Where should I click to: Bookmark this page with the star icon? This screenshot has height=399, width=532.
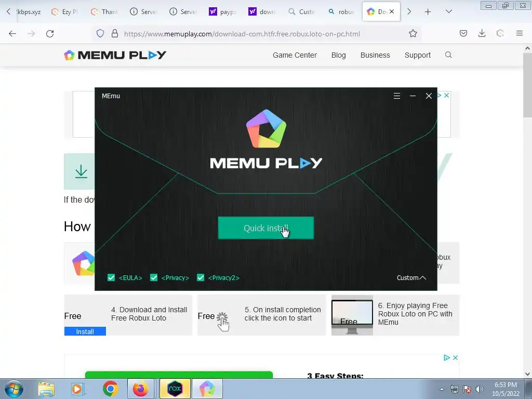click(x=413, y=33)
